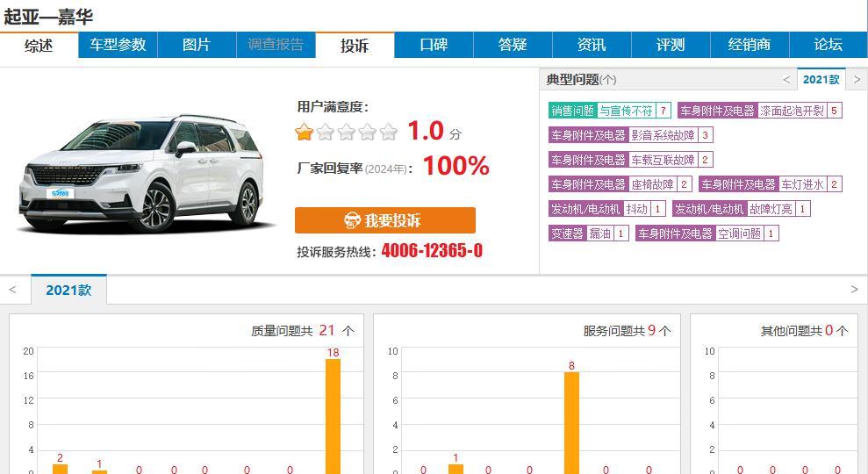Viewport: 868px width, 474px height.
Task: Switch to the 车型参数 tab
Action: pos(118,46)
